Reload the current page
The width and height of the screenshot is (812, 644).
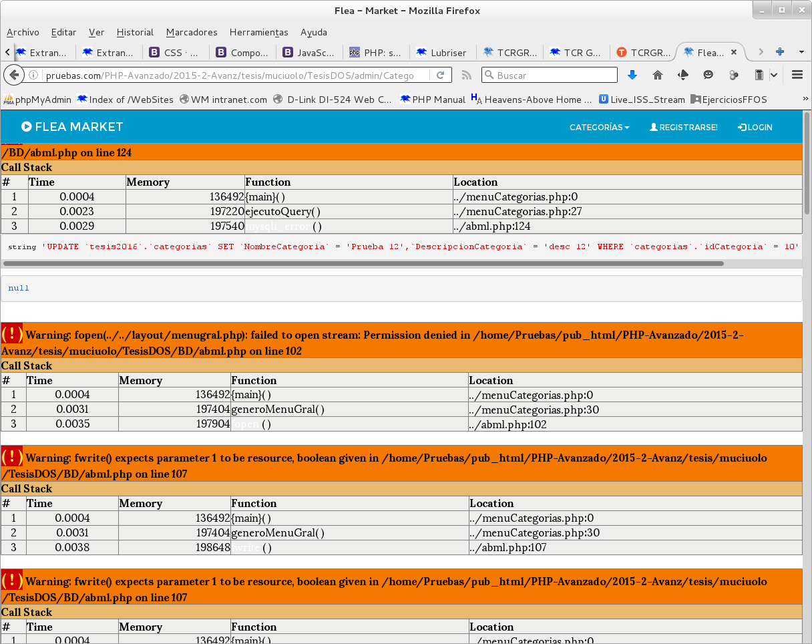(441, 75)
